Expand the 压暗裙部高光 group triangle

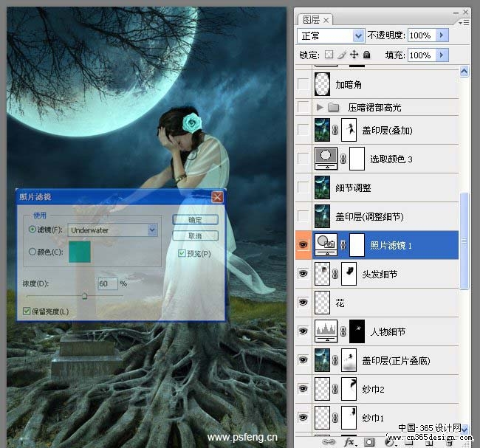coord(320,107)
